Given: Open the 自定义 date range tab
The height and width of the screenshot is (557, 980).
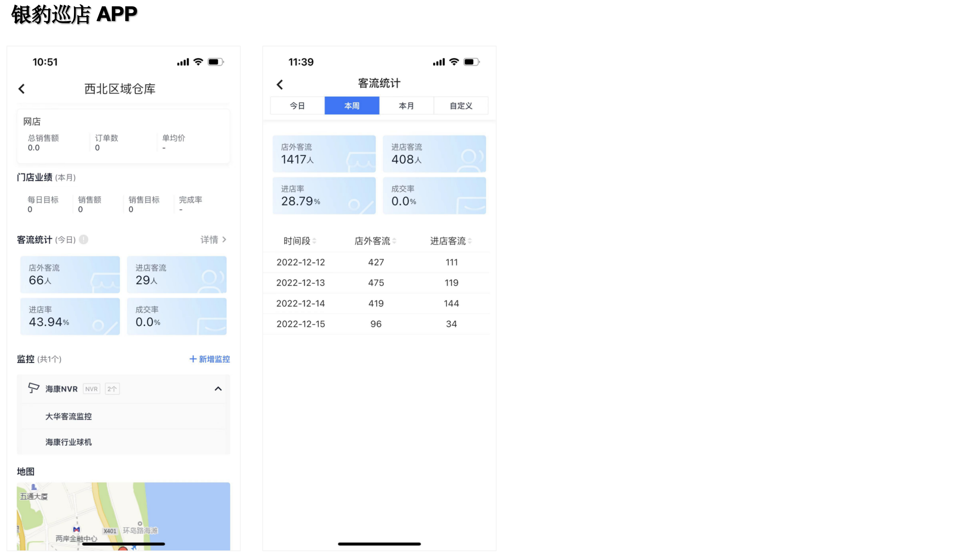Looking at the screenshot, I should click(x=461, y=106).
